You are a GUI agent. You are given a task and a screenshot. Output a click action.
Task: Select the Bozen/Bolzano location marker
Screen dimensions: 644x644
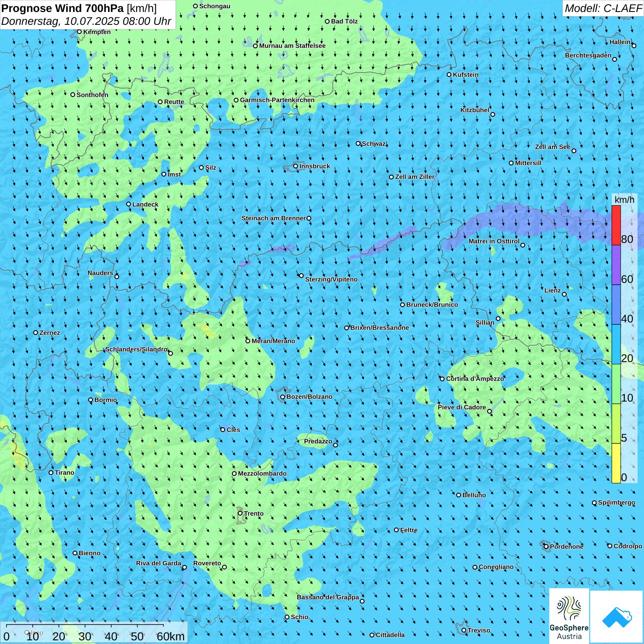click(283, 397)
